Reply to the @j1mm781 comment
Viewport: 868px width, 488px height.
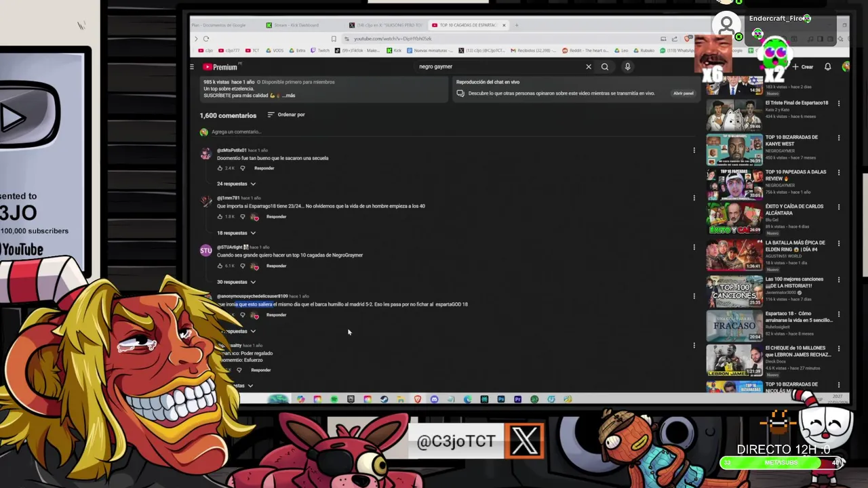pos(276,217)
